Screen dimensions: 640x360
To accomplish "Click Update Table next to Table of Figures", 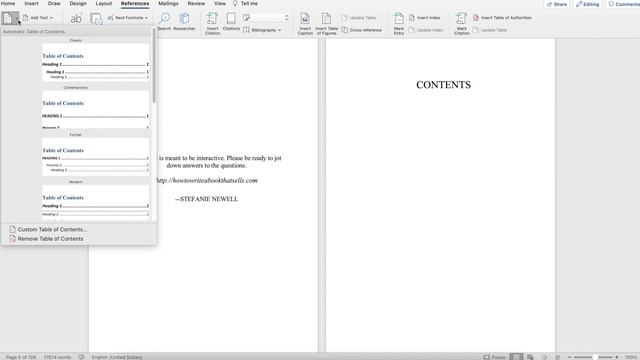I will click(x=358, y=18).
